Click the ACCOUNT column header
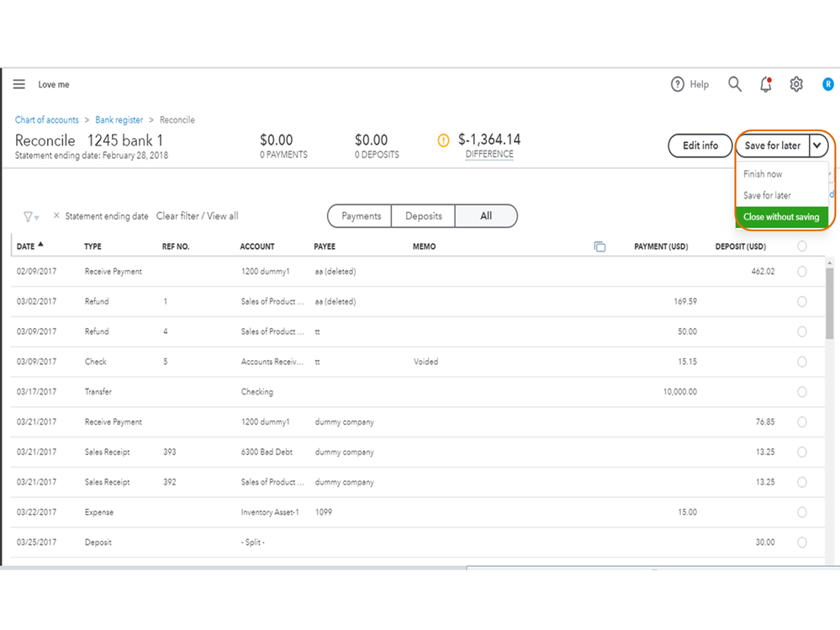 (257, 246)
